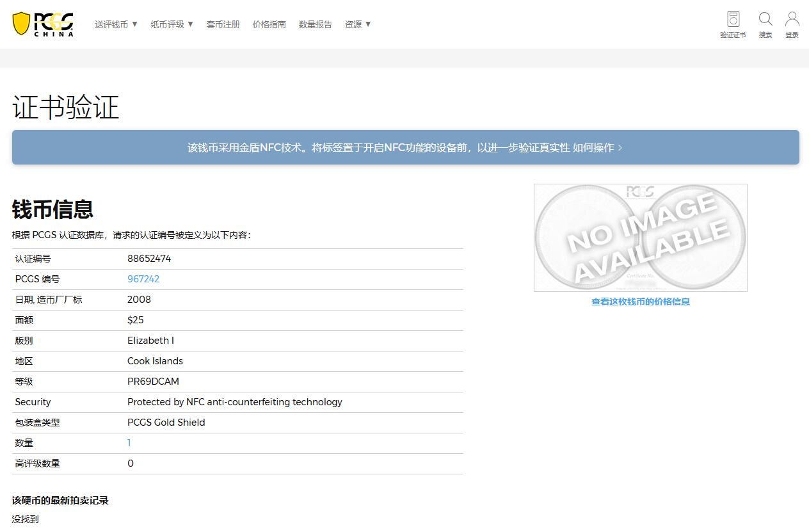The image size is (809, 532).
Task: Click 查看这枚钱币的价格信息 link
Action: click(x=641, y=302)
